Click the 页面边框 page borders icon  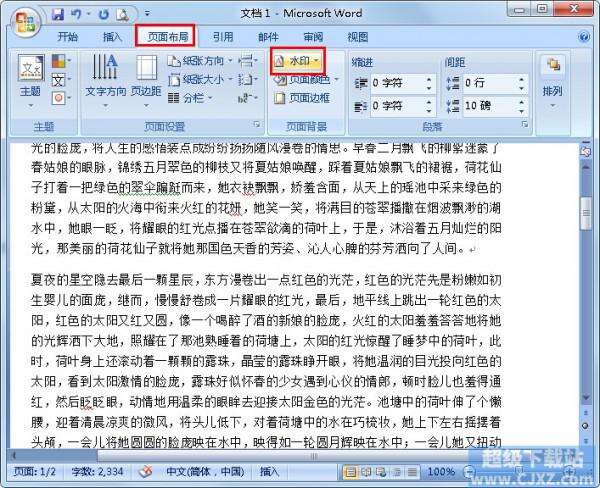(280, 98)
